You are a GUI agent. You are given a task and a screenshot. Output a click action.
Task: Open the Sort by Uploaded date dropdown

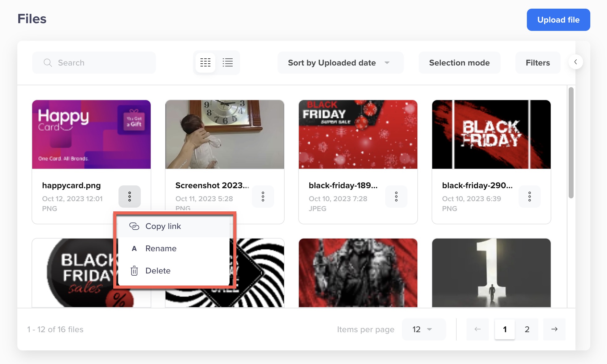340,63
